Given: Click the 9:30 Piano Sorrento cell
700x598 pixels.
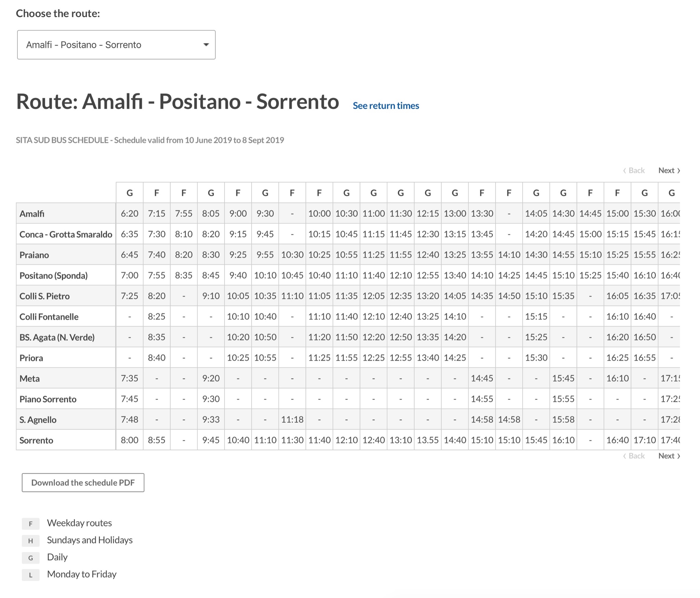Looking at the screenshot, I should click(x=211, y=399).
